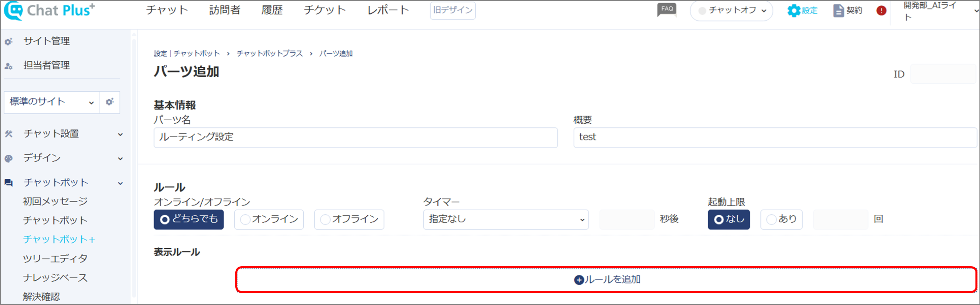The image size is (980, 305).
Task: Expand the チャット設置 sidebar section
Action: [x=120, y=134]
